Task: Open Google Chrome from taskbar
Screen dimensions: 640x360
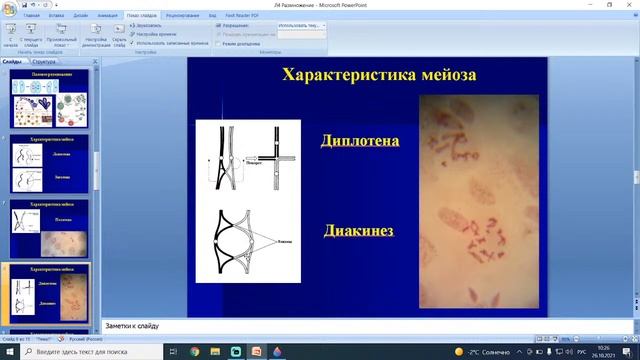Action: pos(195,351)
